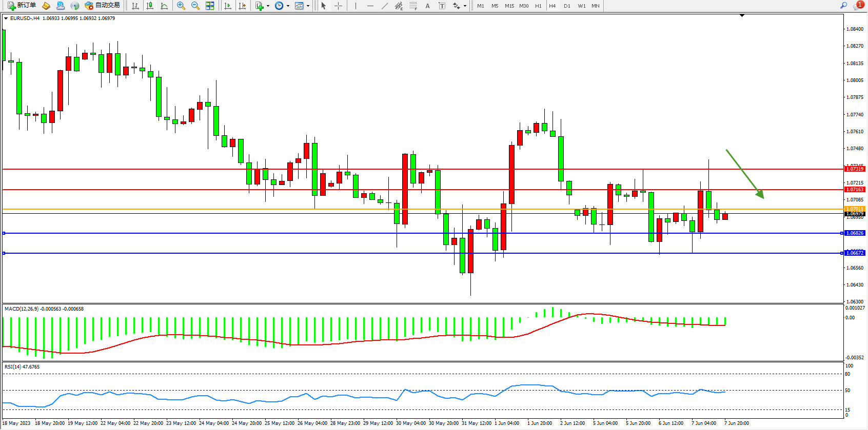868x430 pixels.
Task: Switch timeframe to D1
Action: point(567,6)
